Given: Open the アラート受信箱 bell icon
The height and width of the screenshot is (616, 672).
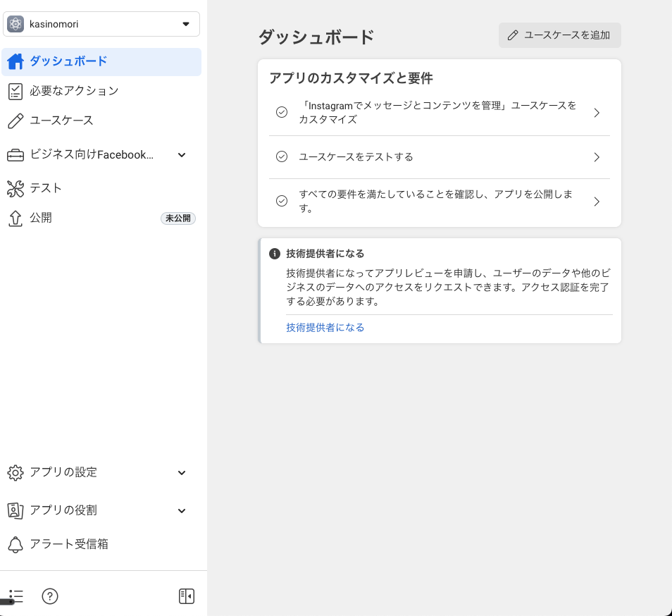Looking at the screenshot, I should click(15, 544).
